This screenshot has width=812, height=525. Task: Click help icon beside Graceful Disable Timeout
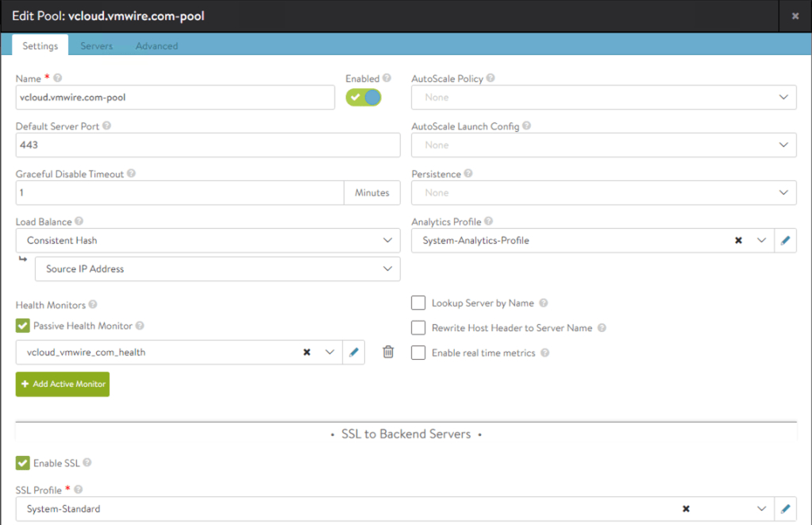point(132,174)
